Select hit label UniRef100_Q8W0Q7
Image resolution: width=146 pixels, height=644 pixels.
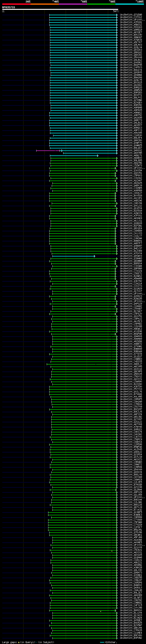pos(131,37)
